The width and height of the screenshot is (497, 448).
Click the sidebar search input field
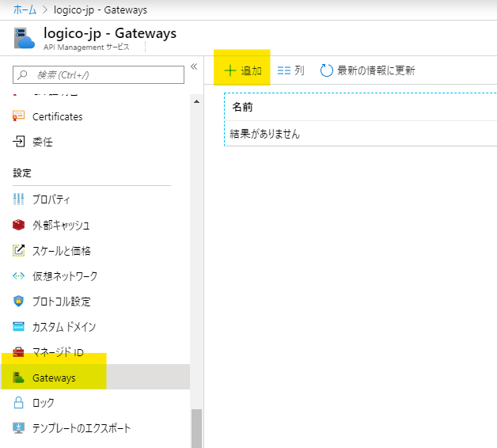pyautogui.click(x=99, y=74)
